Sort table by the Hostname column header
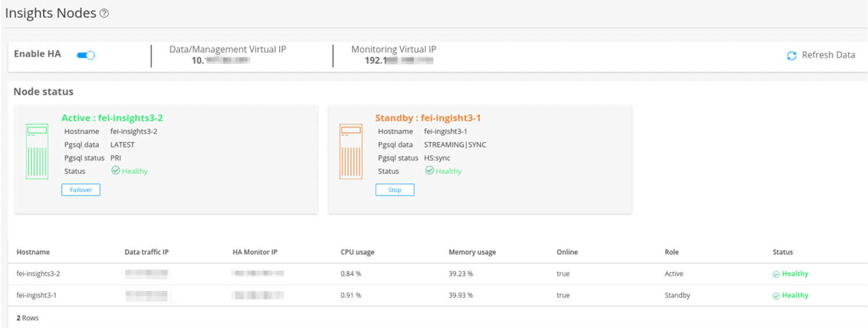Viewport: 868px width, 328px height. [x=33, y=252]
